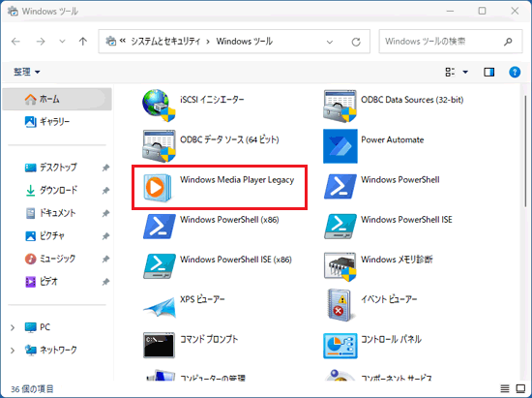Click the view layout icon button
The width and height of the screenshot is (532, 398).
[x=450, y=72]
